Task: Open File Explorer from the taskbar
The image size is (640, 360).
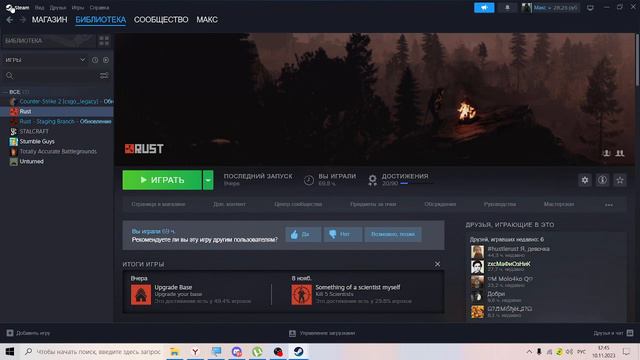Action: pos(174,351)
